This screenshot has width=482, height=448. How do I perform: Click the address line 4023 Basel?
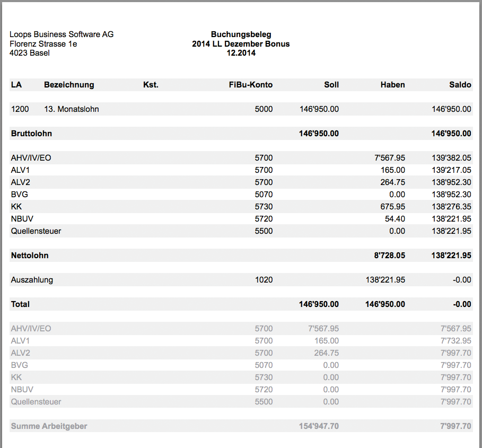30,53
